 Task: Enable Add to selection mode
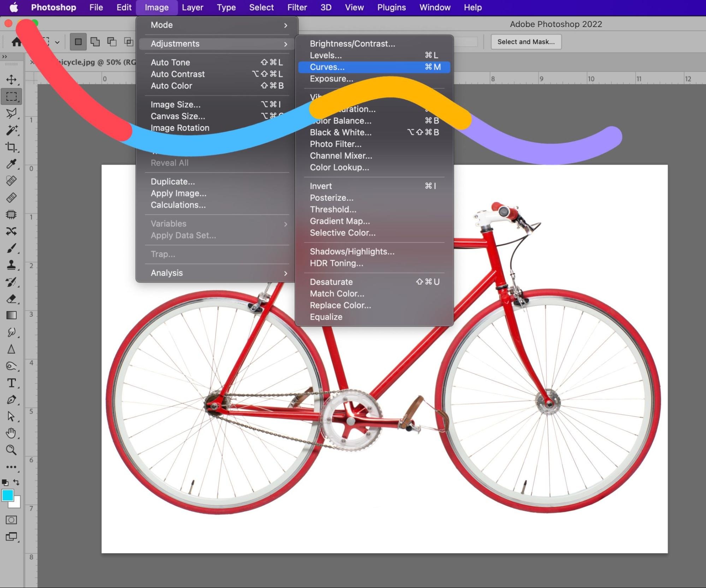[95, 42]
